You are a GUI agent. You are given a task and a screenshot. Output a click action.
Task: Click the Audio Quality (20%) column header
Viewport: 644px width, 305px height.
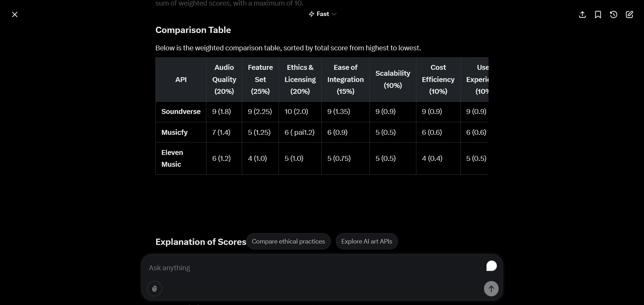(224, 80)
